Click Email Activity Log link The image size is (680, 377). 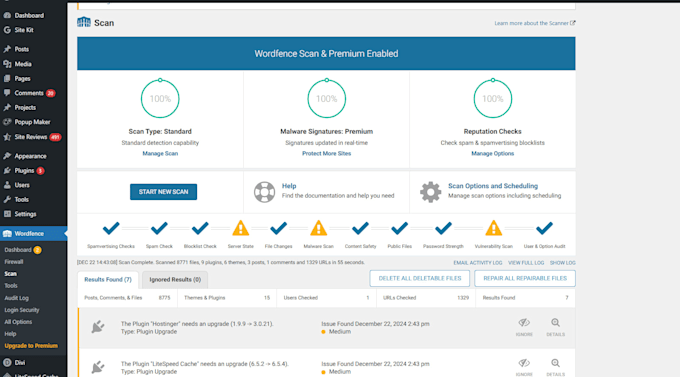click(x=477, y=263)
